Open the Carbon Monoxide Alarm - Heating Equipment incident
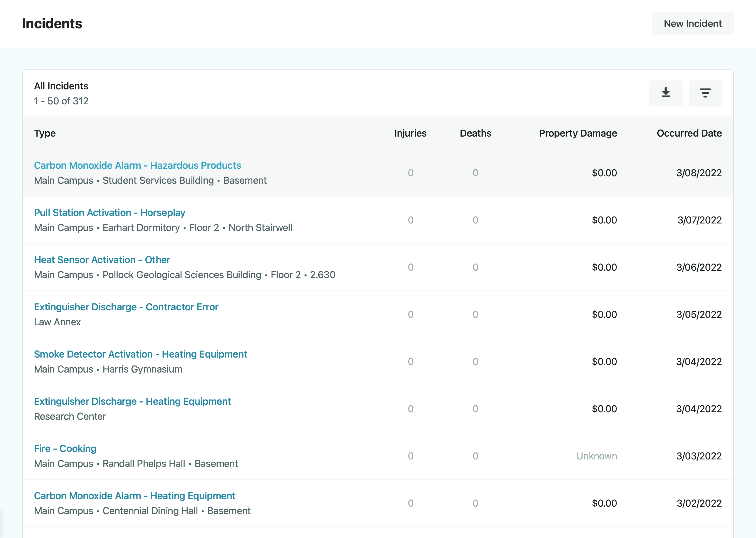This screenshot has width=756, height=538. click(x=135, y=496)
